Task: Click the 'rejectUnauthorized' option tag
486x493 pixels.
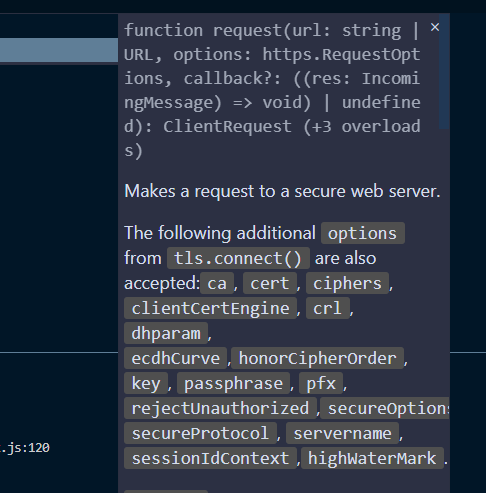Action: click(220, 408)
